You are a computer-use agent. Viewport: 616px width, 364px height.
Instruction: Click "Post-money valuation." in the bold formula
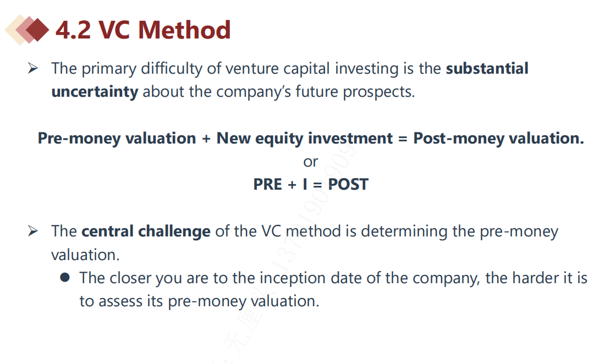(x=498, y=138)
